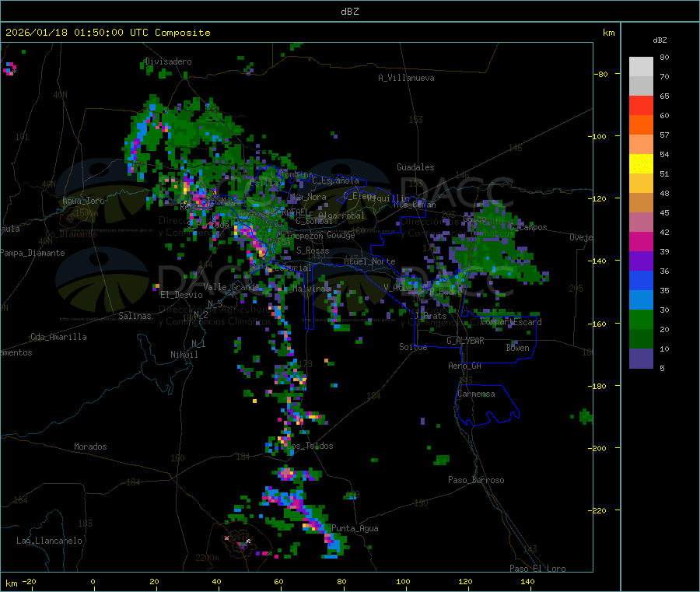
Task: Click the Salinas map label
Action: [x=135, y=316]
